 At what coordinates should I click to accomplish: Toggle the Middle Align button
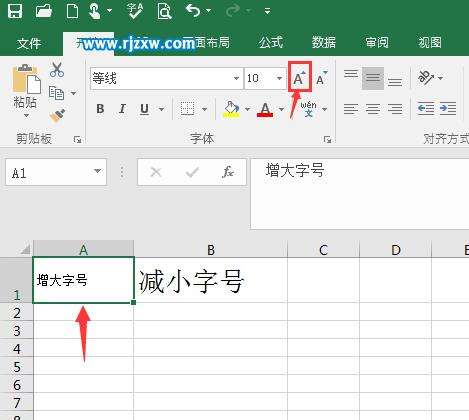(373, 78)
